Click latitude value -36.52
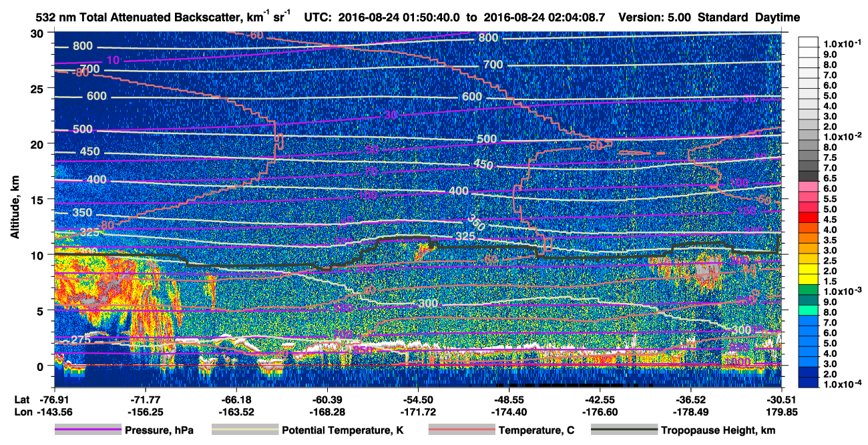 pos(690,400)
